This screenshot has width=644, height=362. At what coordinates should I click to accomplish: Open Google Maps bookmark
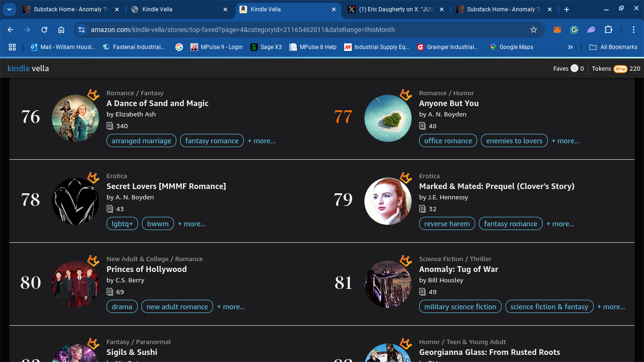point(512,47)
